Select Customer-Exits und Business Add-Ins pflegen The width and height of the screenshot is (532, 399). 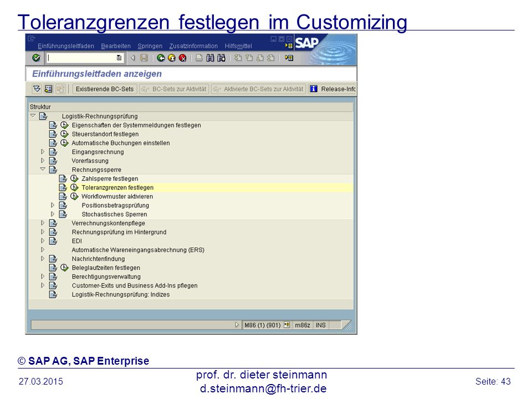point(135,285)
